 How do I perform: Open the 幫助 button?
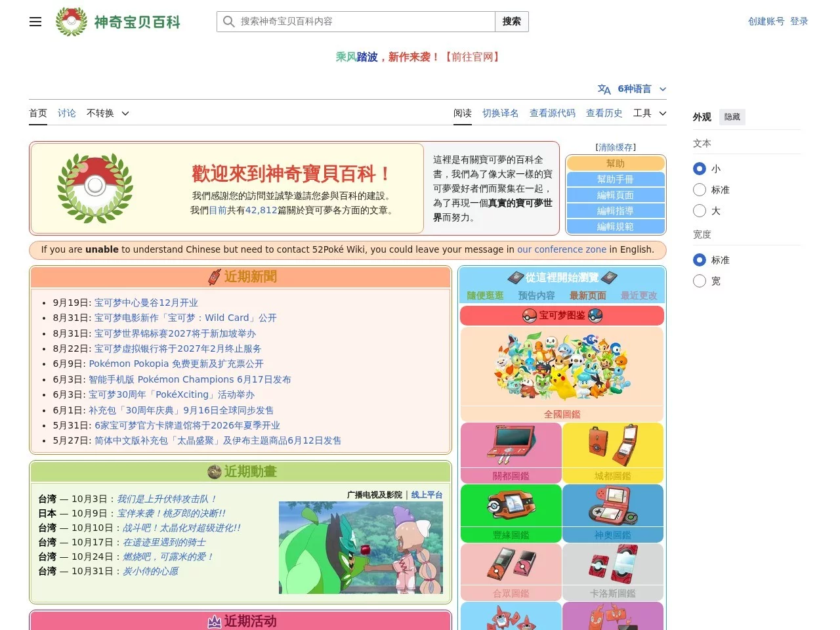(616, 163)
